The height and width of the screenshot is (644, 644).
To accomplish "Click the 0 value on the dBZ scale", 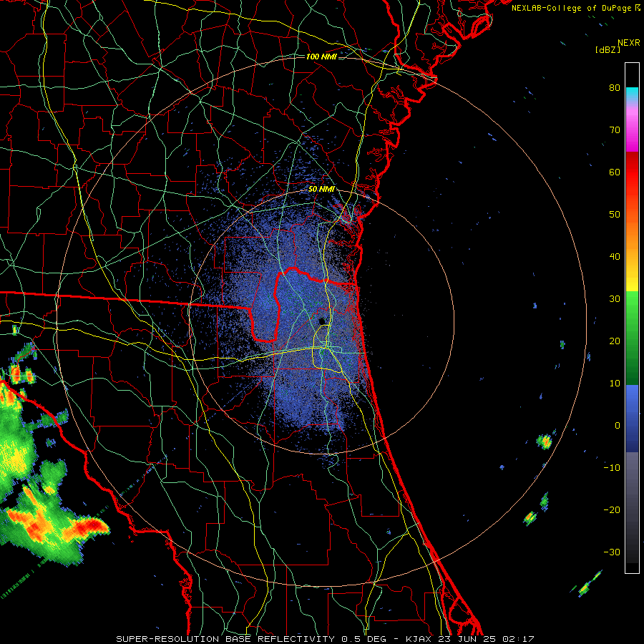I will 618,426.
